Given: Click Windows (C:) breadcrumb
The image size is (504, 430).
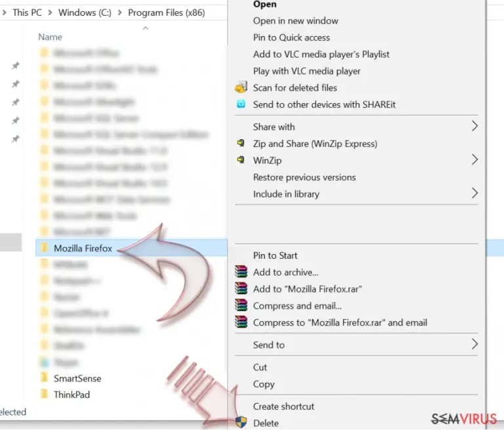Looking at the screenshot, I should (85, 13).
